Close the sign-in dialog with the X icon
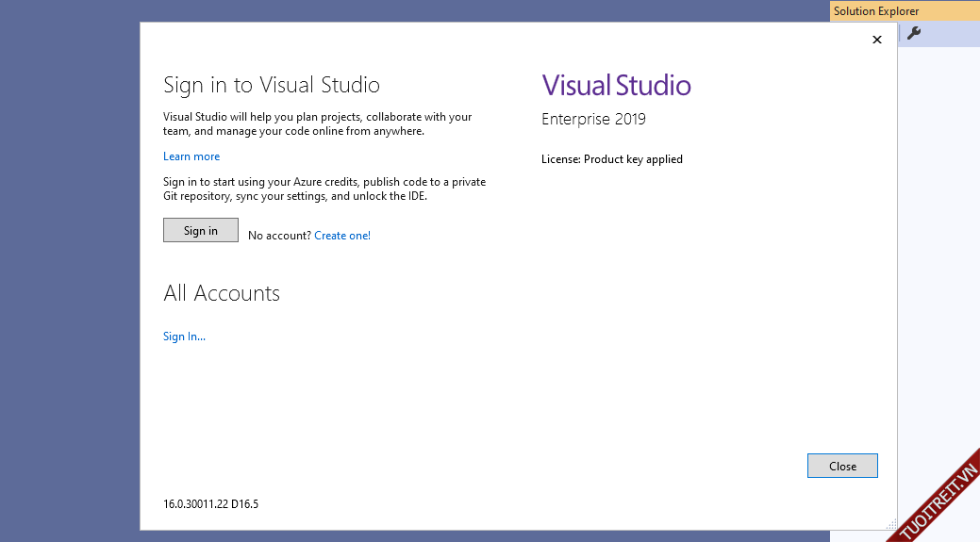Viewport: 980px width, 542px height. pos(876,40)
